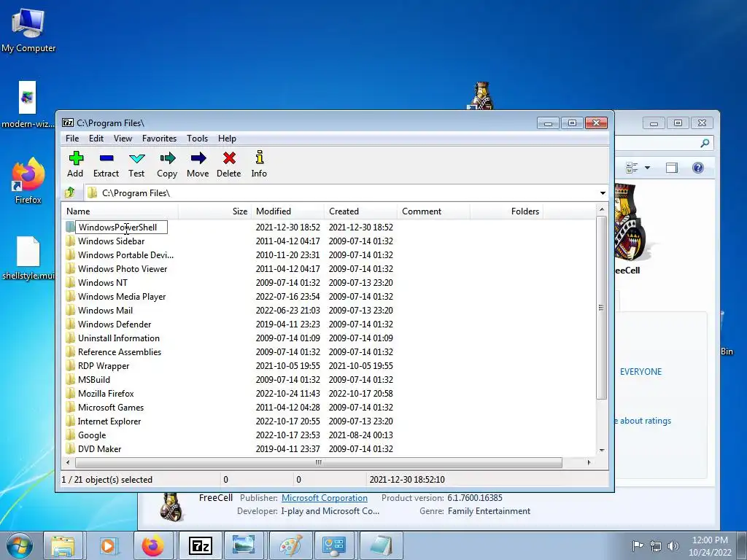Open the My Computer desktop icon
Screen dimensions: 747x560
click(x=28, y=30)
